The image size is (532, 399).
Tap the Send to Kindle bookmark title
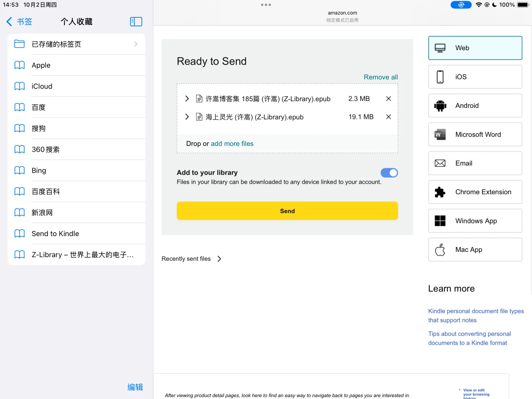[55, 233]
